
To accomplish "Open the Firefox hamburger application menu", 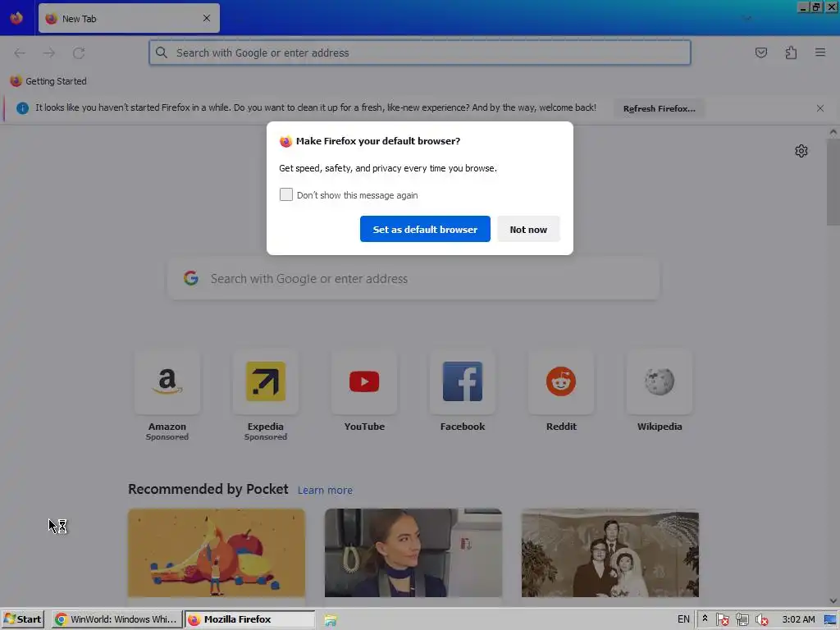I will point(820,52).
